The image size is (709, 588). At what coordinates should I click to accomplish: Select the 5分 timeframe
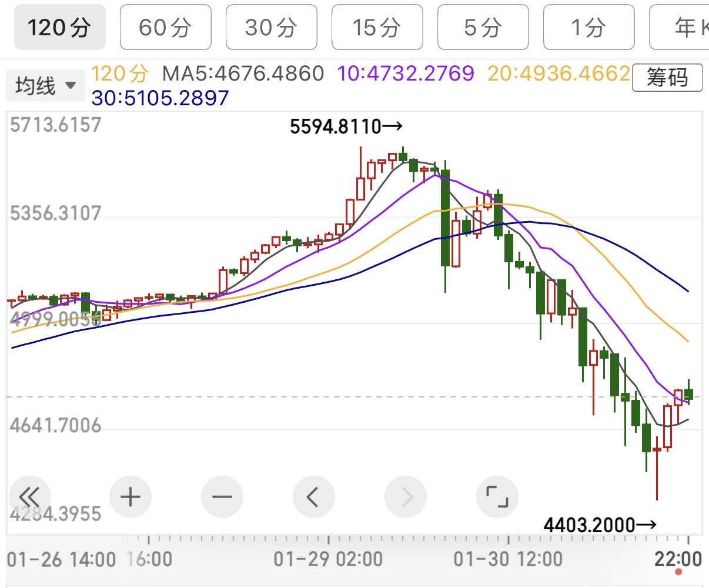click(x=483, y=27)
